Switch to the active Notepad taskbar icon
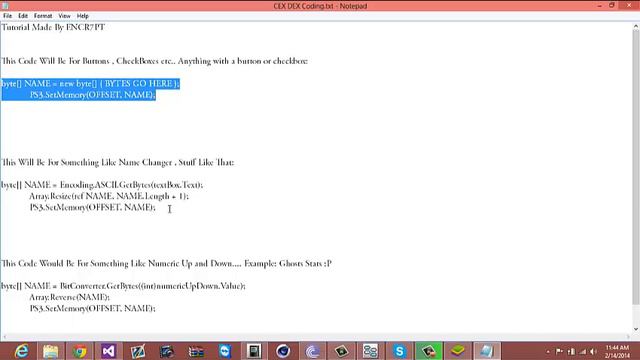640x360 pixels. [x=487, y=351]
